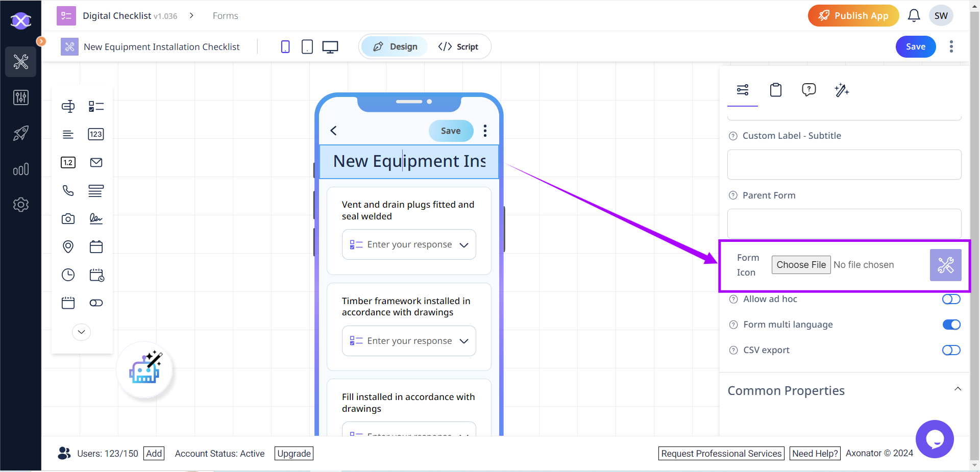Expand more widgets in the palette
Image resolution: width=980 pixels, height=472 pixels.
click(x=81, y=332)
